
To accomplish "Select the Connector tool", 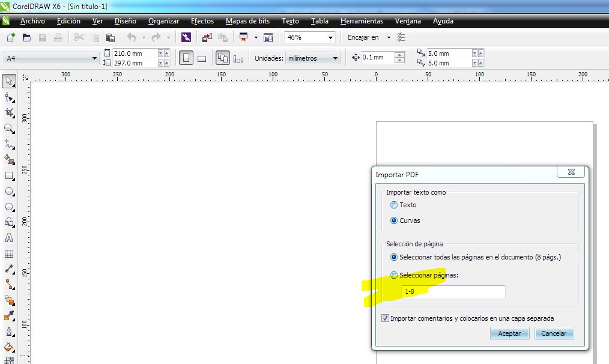I will point(10,285).
